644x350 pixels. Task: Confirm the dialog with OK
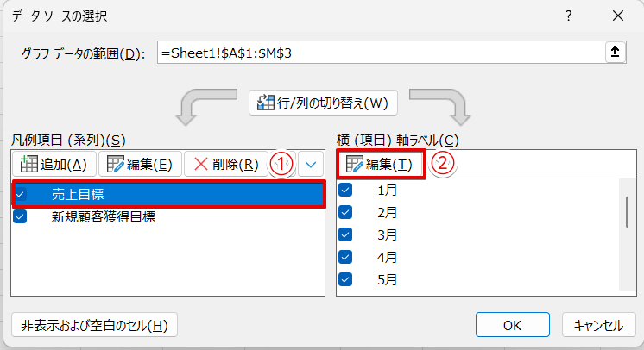[x=513, y=325]
